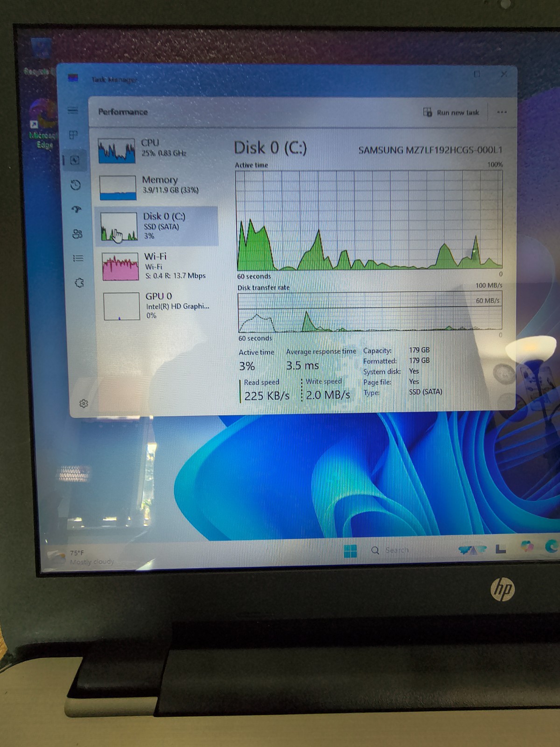Click the SSD (SATA) Type value in details
560x747 pixels.
tap(426, 392)
